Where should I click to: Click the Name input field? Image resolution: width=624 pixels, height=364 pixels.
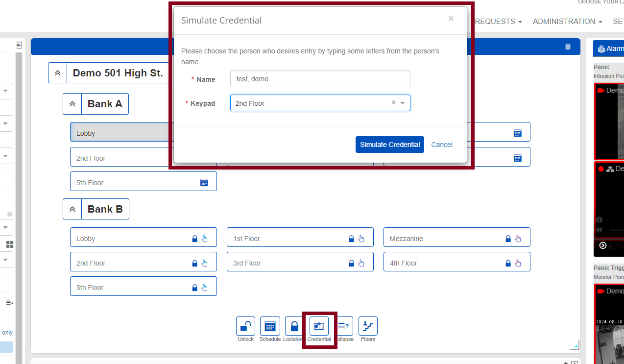click(x=320, y=79)
